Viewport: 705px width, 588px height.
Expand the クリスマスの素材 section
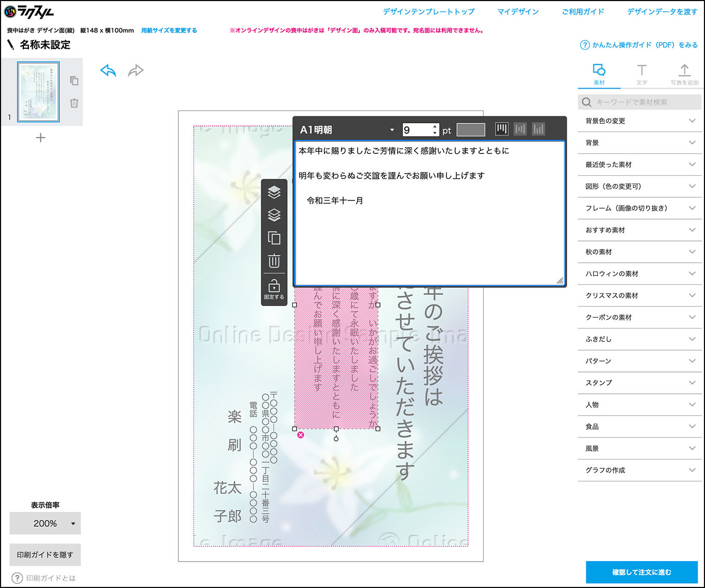(x=640, y=295)
